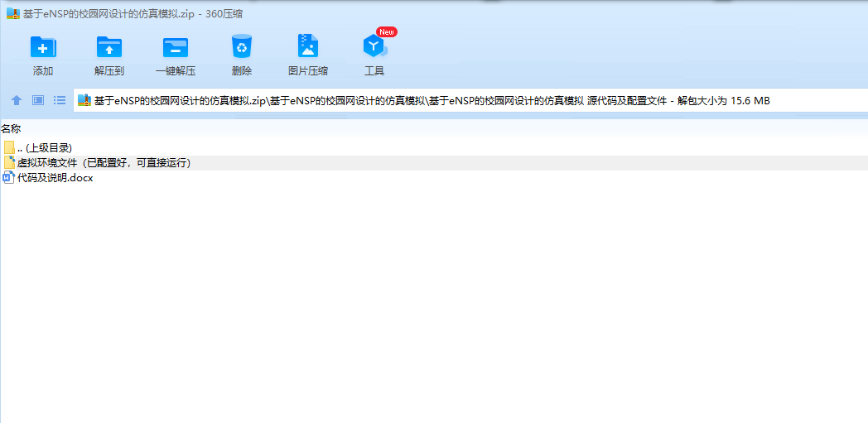Switch to the list view icon

[60, 100]
